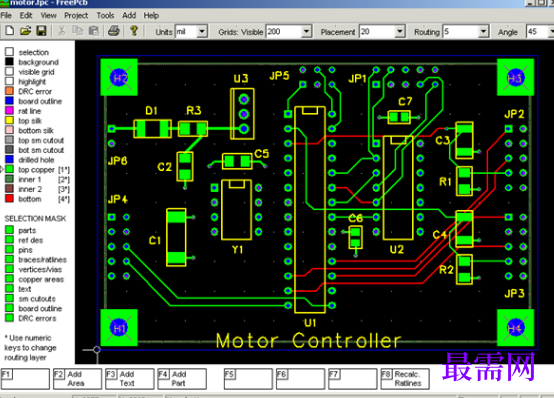The width and height of the screenshot is (554, 398).
Task: Select IC U1 package outline
Action: pos(310,210)
